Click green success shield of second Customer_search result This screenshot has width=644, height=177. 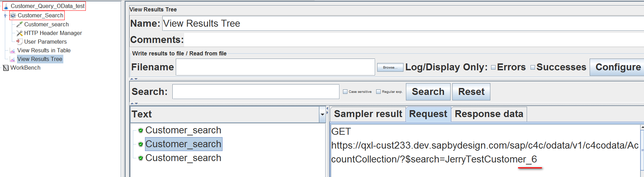click(x=140, y=144)
